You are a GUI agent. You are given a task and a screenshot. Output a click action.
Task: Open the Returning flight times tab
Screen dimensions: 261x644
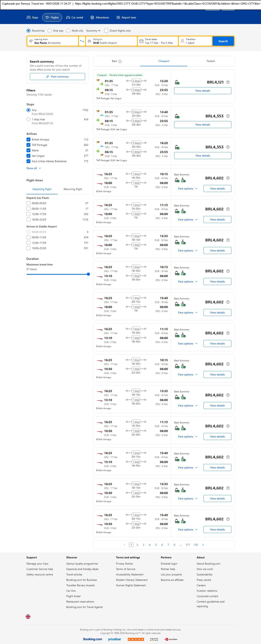tap(73, 189)
